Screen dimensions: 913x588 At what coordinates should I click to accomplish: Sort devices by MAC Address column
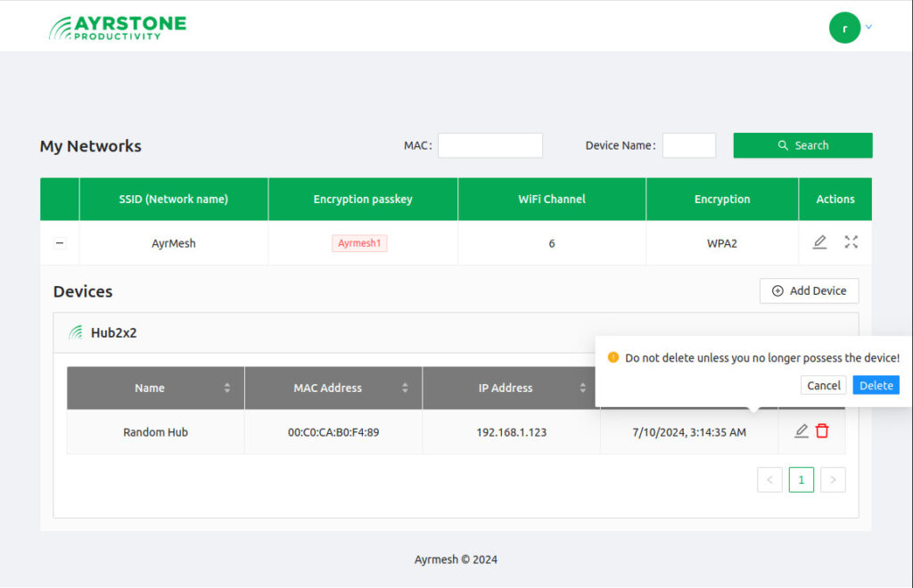[405, 388]
